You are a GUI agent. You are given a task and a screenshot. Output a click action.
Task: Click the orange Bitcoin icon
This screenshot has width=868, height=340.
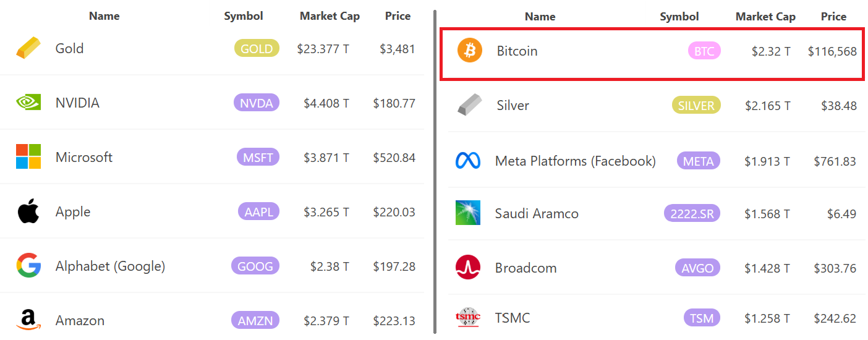pos(470,51)
